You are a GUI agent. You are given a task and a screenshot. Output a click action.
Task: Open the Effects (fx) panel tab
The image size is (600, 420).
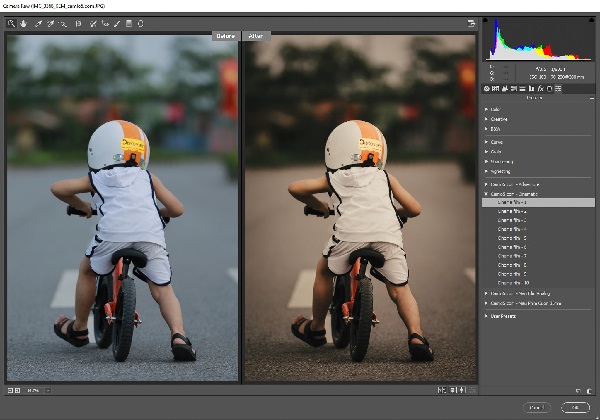[x=540, y=89]
